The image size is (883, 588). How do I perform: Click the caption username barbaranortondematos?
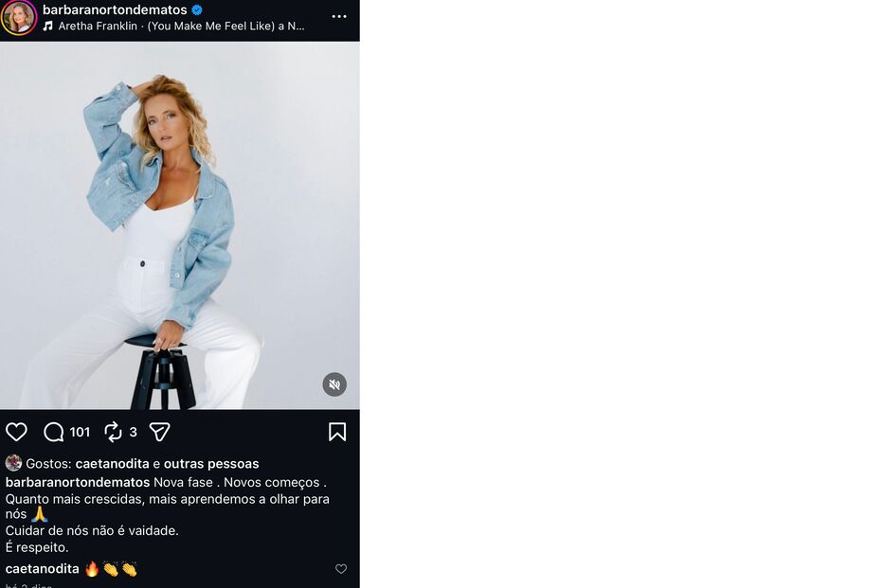click(x=77, y=482)
